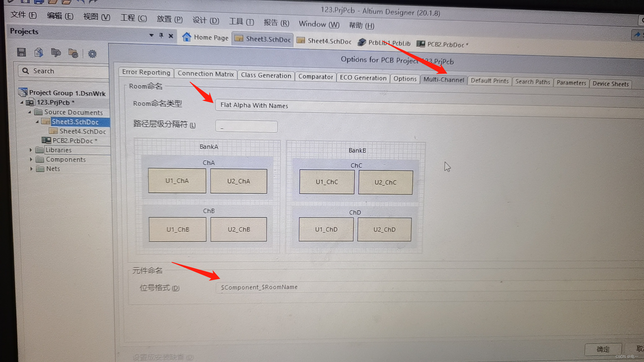Switch to the Class Generation tab

tap(266, 75)
